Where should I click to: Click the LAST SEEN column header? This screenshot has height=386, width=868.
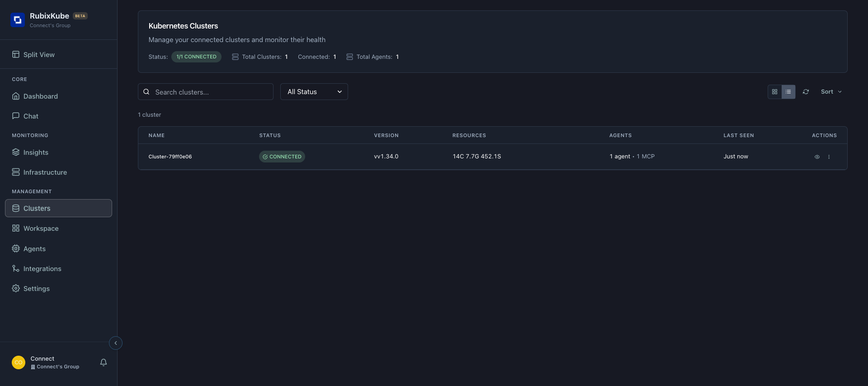coord(739,135)
